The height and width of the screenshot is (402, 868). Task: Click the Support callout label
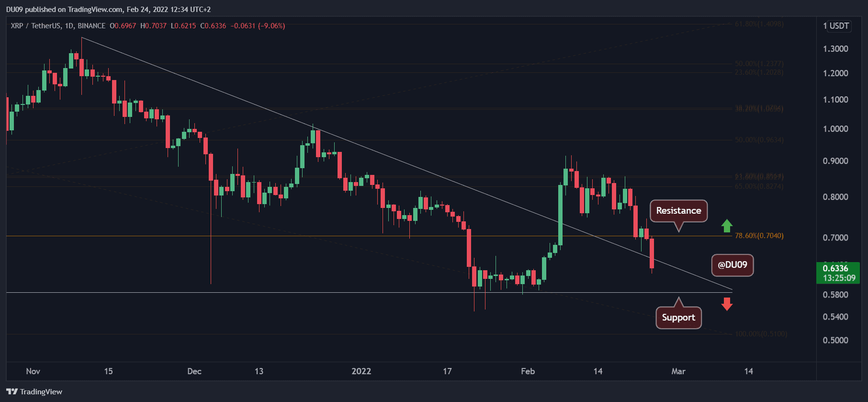678,318
